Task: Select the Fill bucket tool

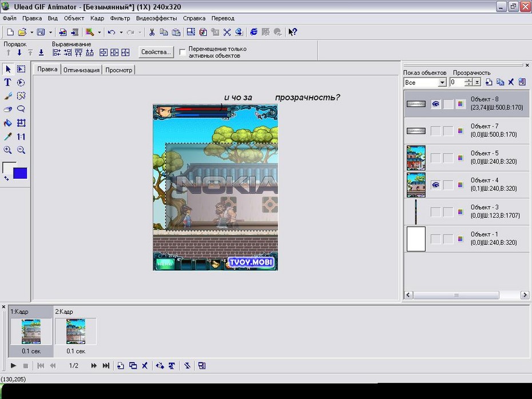Action: pyautogui.click(x=8, y=123)
